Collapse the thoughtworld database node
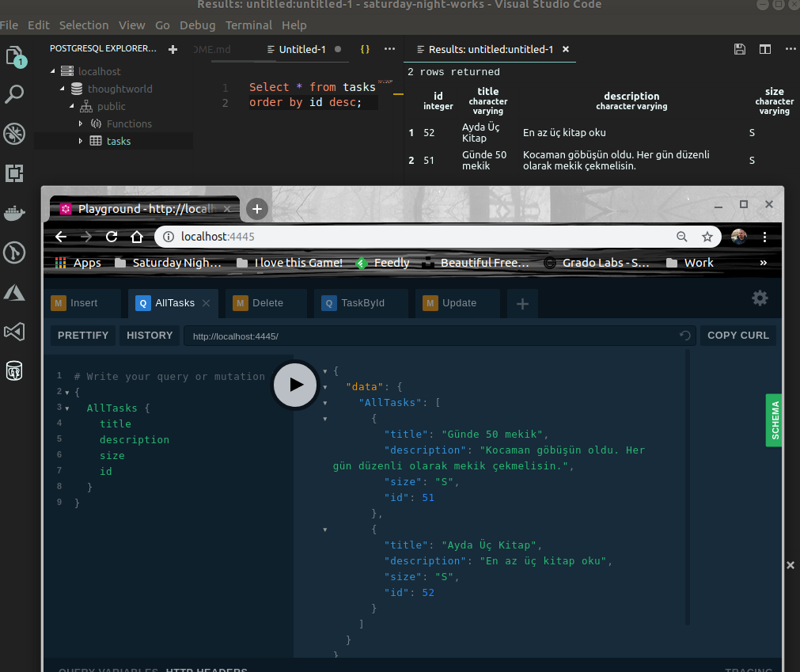The width and height of the screenshot is (800, 672). click(63, 89)
